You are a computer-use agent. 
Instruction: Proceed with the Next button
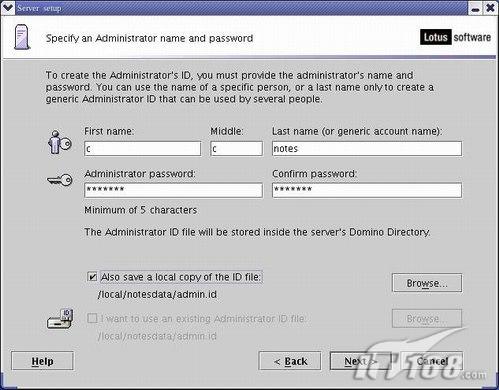(x=361, y=361)
